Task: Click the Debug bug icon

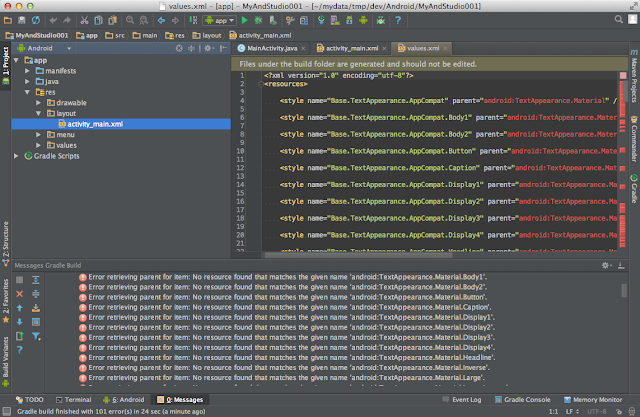Action: click(x=258, y=20)
